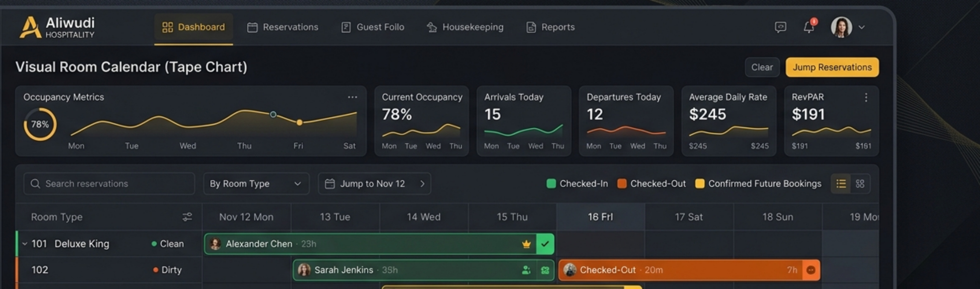This screenshot has width=980, height=289.
Task: Click the Jump Reservations button
Action: tap(832, 67)
